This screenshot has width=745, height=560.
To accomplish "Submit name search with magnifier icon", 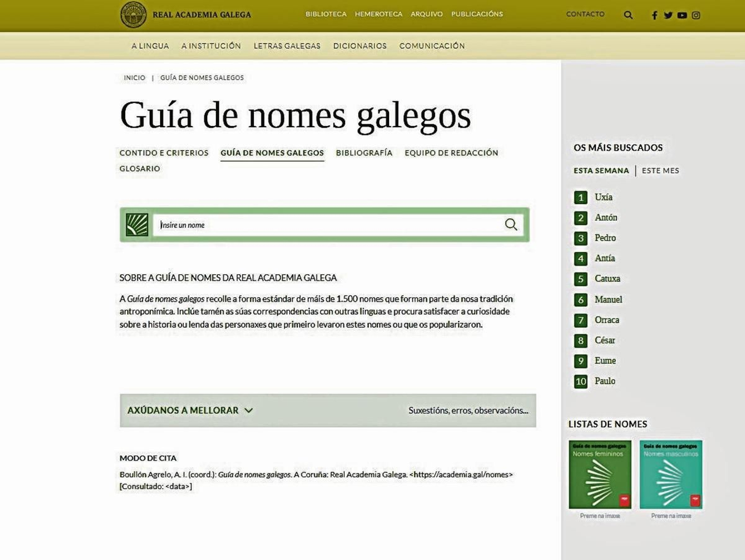I will coord(511,224).
